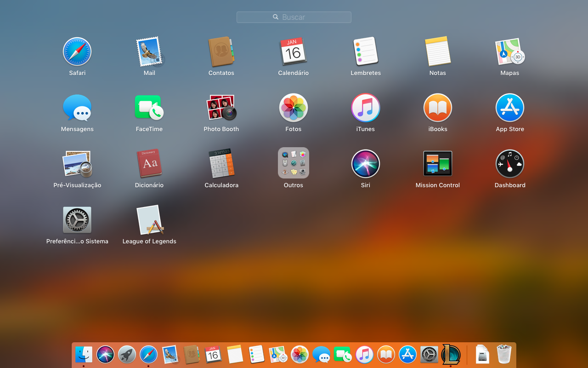Switch to League of Legends in the Dock
The image size is (588, 368).
point(451,355)
